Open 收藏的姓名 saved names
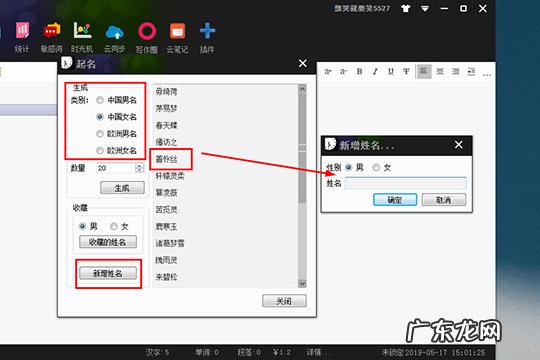Image resolution: width=540 pixels, height=360 pixels. click(x=108, y=242)
